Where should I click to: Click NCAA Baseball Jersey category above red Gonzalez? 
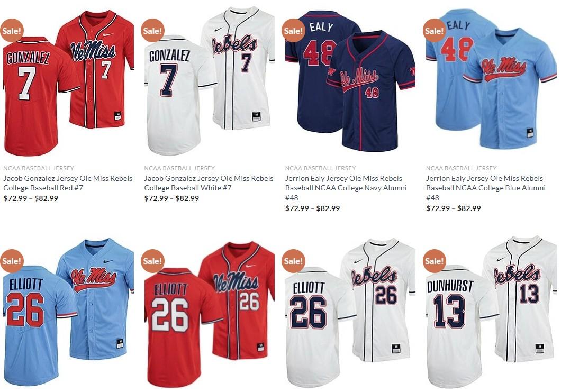39,168
